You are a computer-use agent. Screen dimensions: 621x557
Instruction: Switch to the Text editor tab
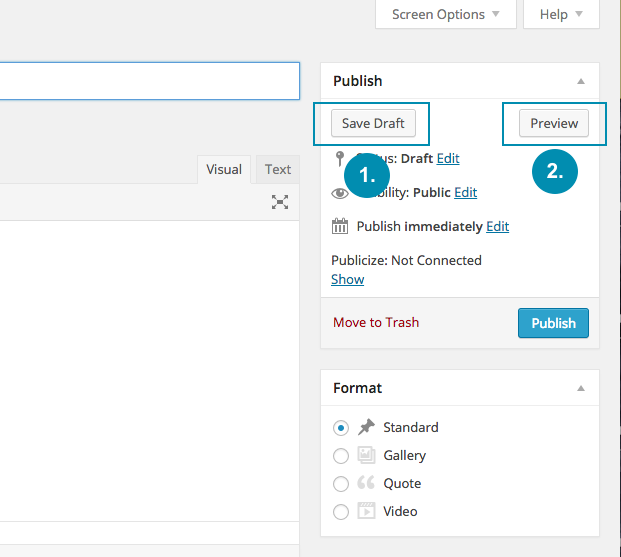pyautogui.click(x=278, y=169)
